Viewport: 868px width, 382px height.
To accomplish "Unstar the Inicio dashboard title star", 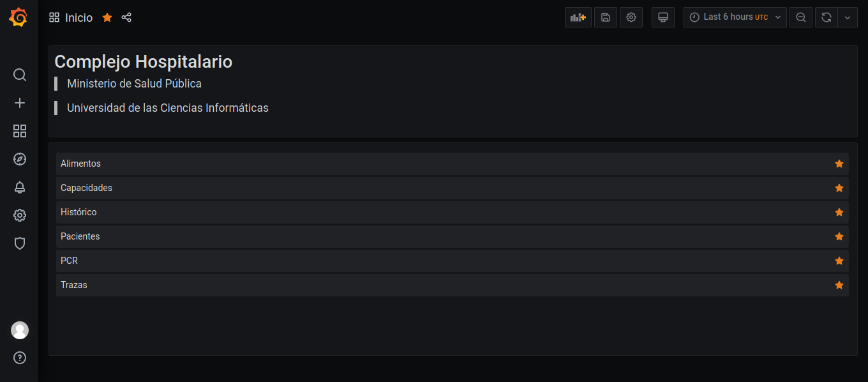I will (107, 17).
